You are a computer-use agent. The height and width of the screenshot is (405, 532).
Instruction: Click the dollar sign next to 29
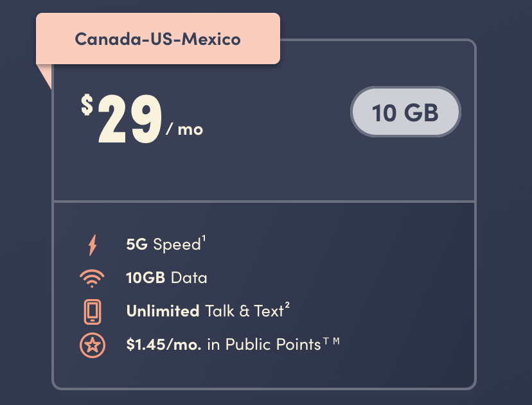pyautogui.click(x=87, y=105)
